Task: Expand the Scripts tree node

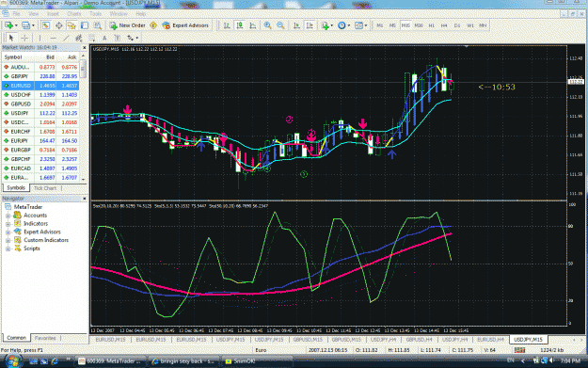Action: pyautogui.click(x=8, y=248)
